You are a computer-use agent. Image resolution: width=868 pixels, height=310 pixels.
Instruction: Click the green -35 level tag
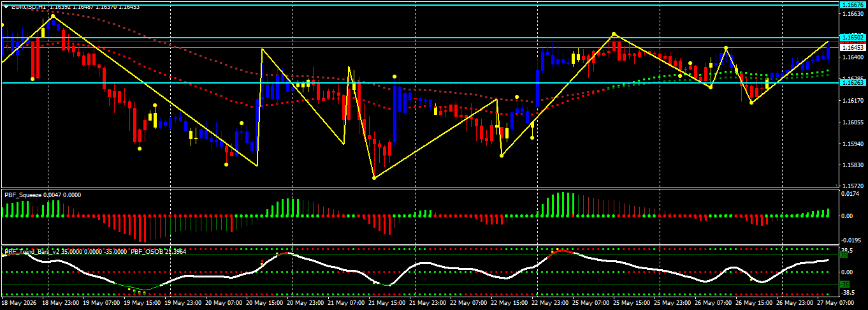(x=844, y=284)
